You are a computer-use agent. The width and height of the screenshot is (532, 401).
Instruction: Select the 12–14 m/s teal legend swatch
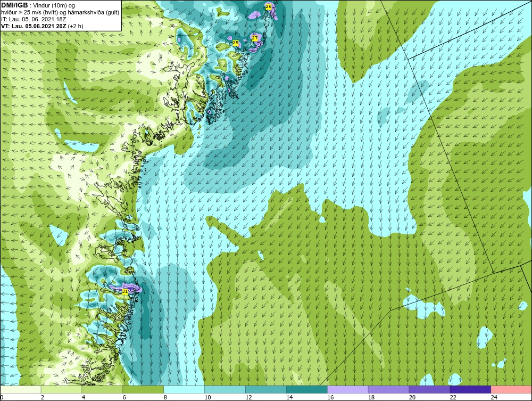click(x=266, y=389)
